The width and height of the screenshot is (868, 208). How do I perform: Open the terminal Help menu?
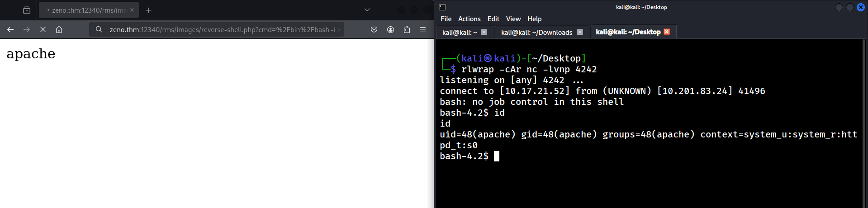click(x=534, y=19)
